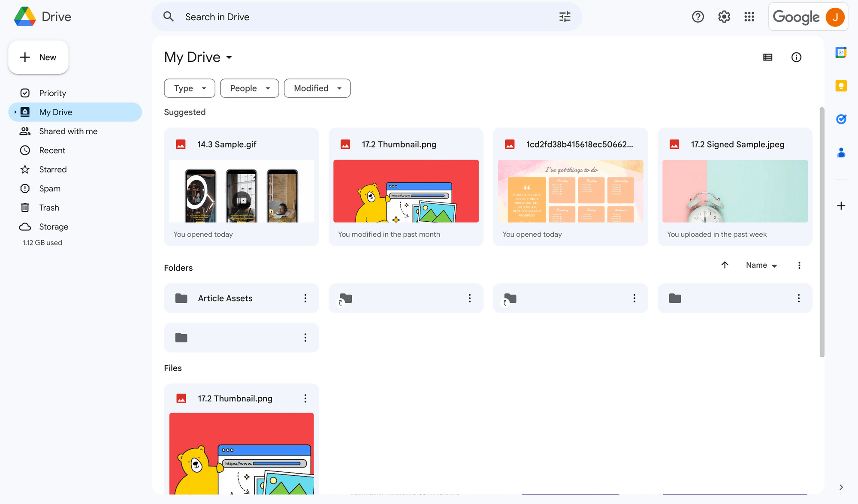The width and height of the screenshot is (858, 504).
Task: Click the New button
Action: 38,57
